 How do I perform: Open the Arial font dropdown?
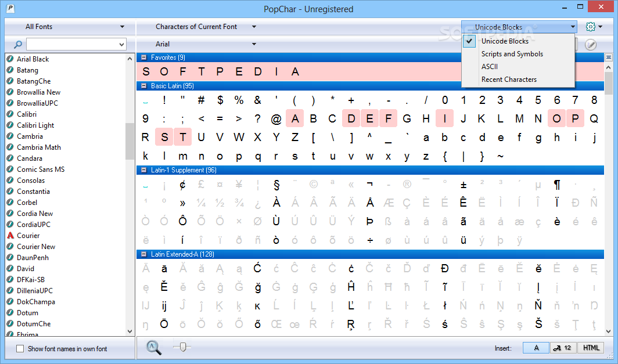click(206, 44)
